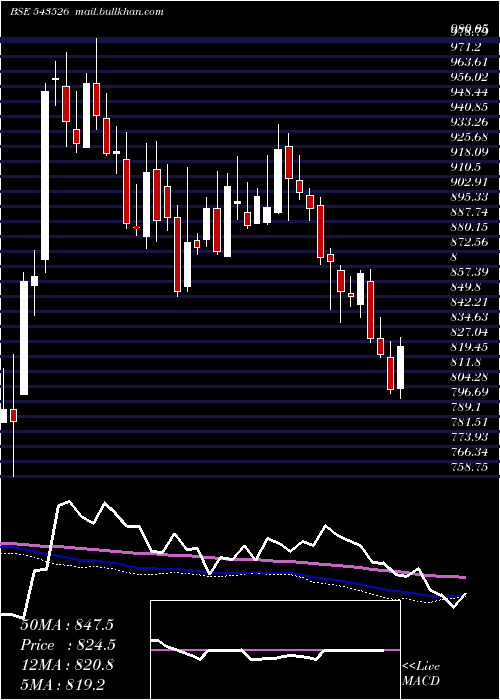The image size is (500, 700).
Task: Click the 819.45 price level
Action: coord(469,347)
